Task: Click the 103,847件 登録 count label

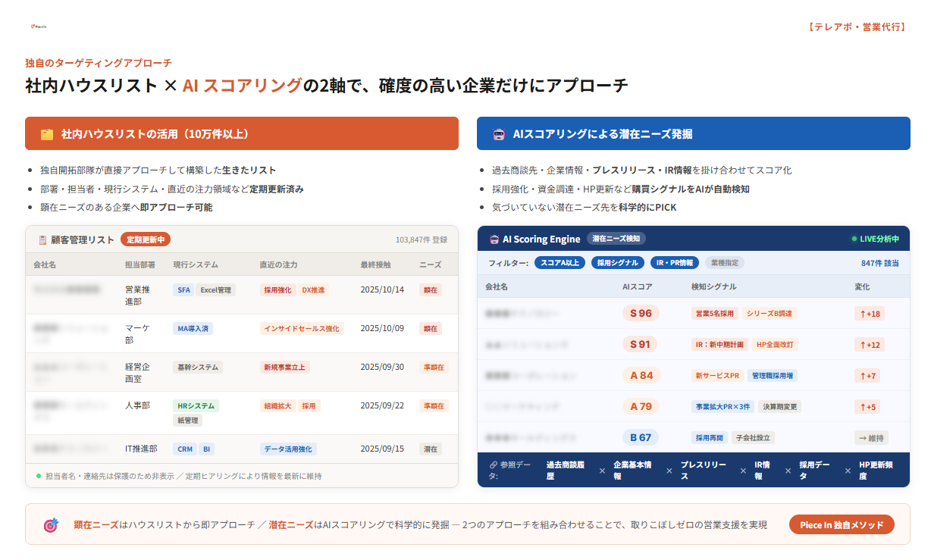Action: 416,238
